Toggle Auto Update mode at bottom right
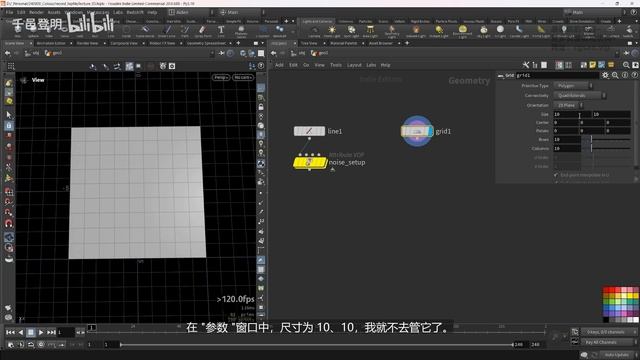 click(x=616, y=355)
